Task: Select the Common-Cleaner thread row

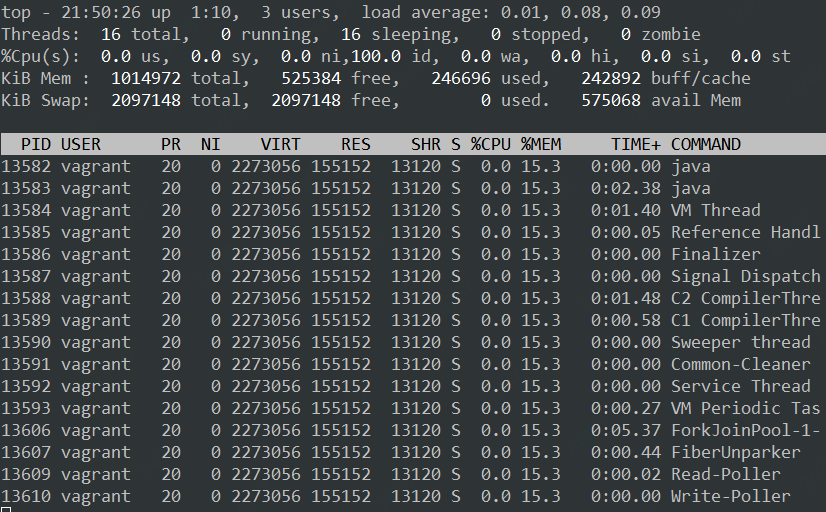Action: coord(740,364)
